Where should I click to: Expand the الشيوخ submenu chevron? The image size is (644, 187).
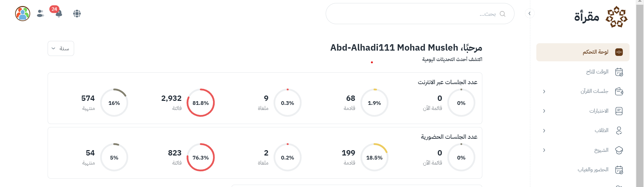544,150
